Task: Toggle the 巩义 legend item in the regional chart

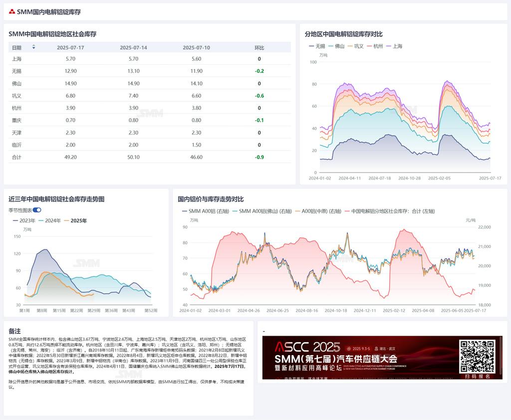Action: 355,46
